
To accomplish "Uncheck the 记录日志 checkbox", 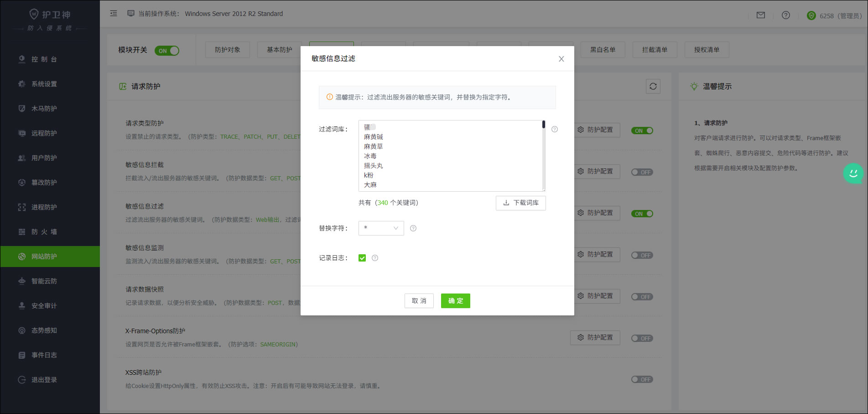I will tap(362, 258).
